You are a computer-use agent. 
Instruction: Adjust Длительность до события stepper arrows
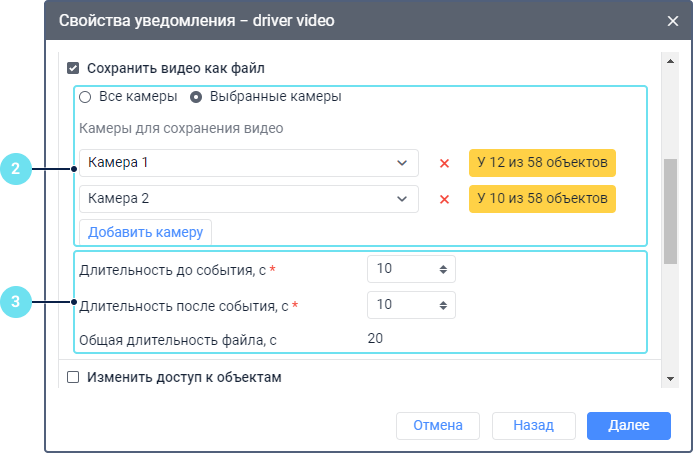(443, 269)
